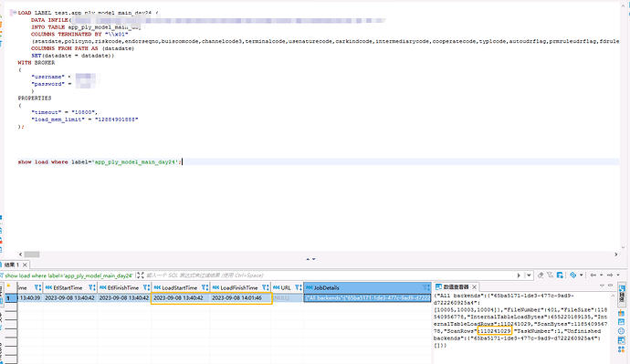
Task: Click the orange grouping panel icon
Action: pyautogui.click(x=621, y=313)
